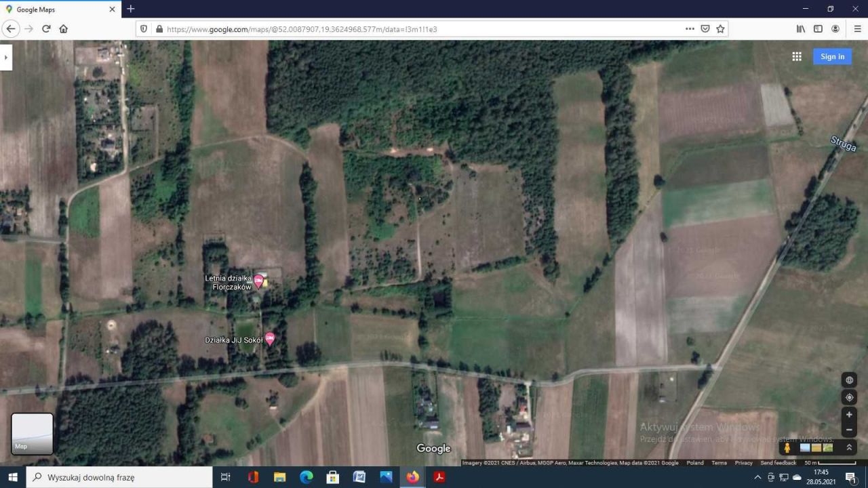Viewport: 868px width, 488px height.
Task: Click the Sign in button
Action: (x=832, y=56)
